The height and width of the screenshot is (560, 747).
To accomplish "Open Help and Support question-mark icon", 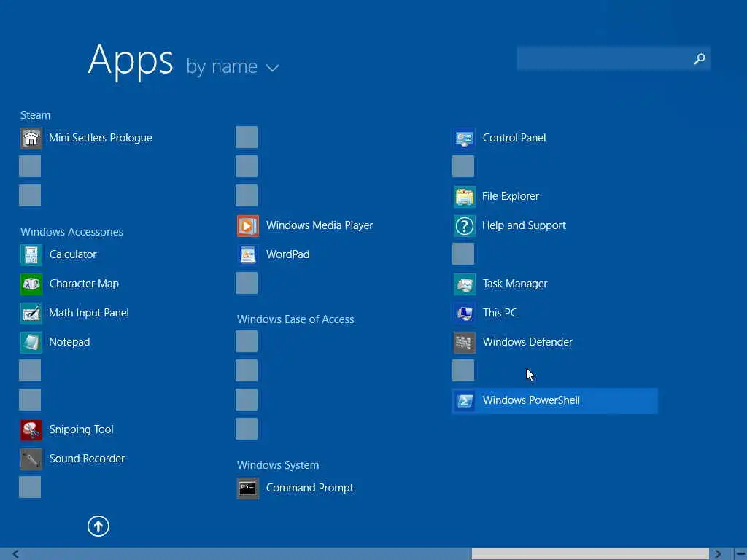I will [x=464, y=226].
